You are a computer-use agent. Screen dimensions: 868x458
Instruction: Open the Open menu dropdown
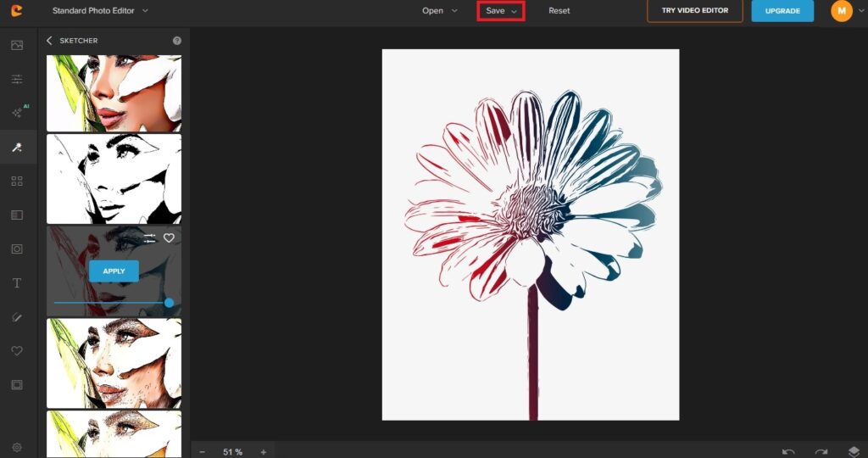click(x=440, y=10)
